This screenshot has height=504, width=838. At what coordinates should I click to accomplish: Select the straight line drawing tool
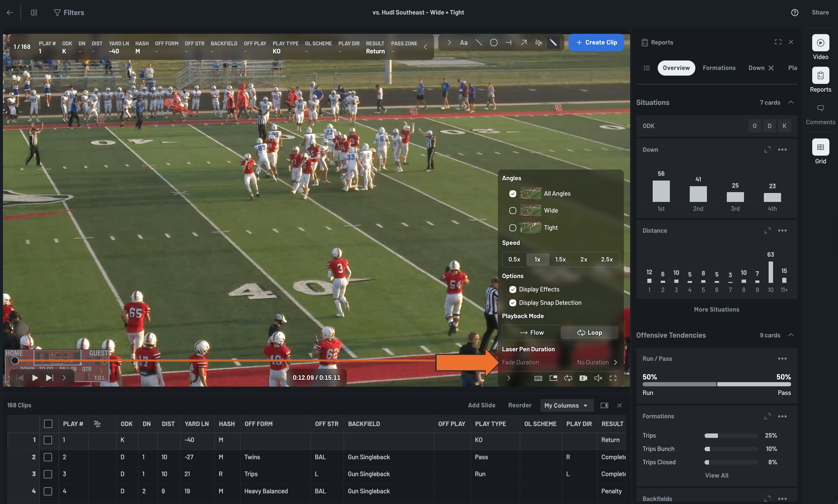tap(479, 42)
